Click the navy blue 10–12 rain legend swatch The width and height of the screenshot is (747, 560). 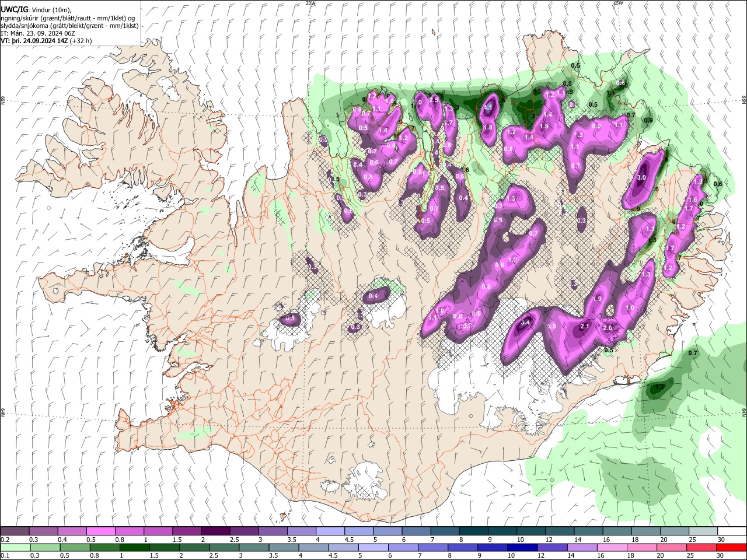tap(522, 547)
